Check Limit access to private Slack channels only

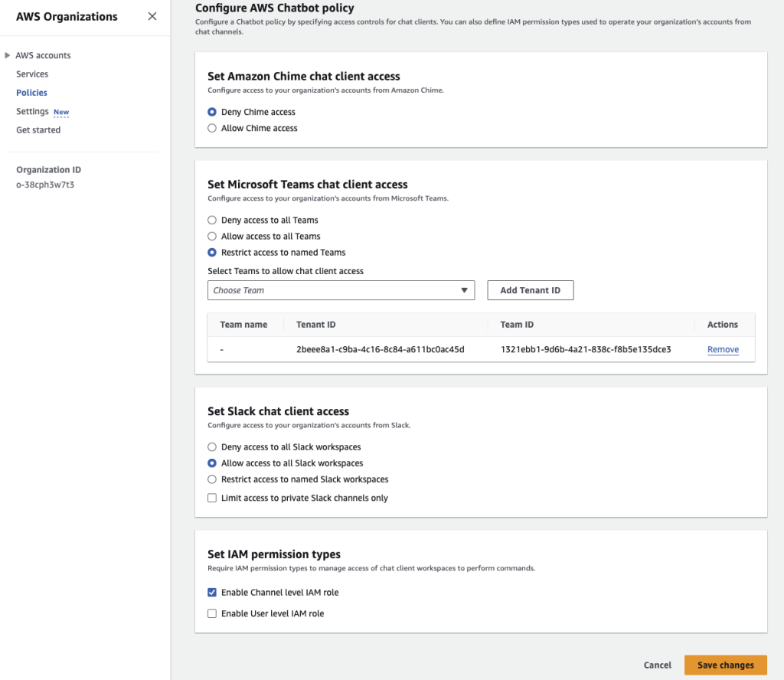[212, 497]
